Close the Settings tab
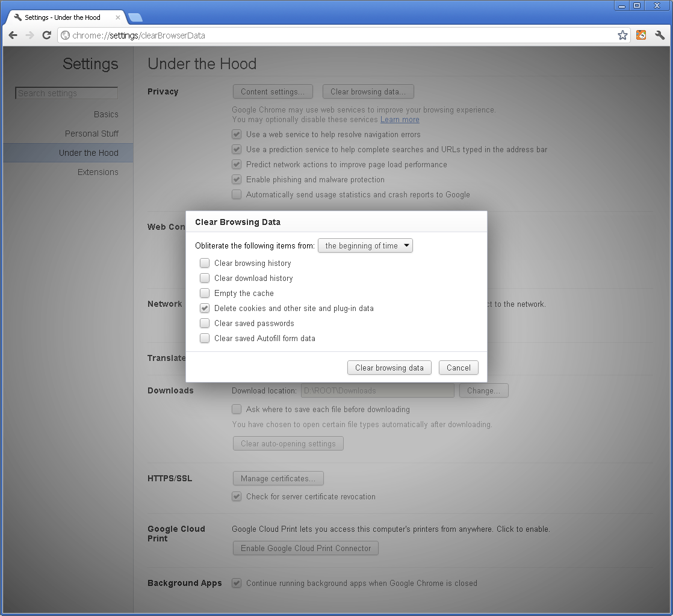 [x=117, y=17]
